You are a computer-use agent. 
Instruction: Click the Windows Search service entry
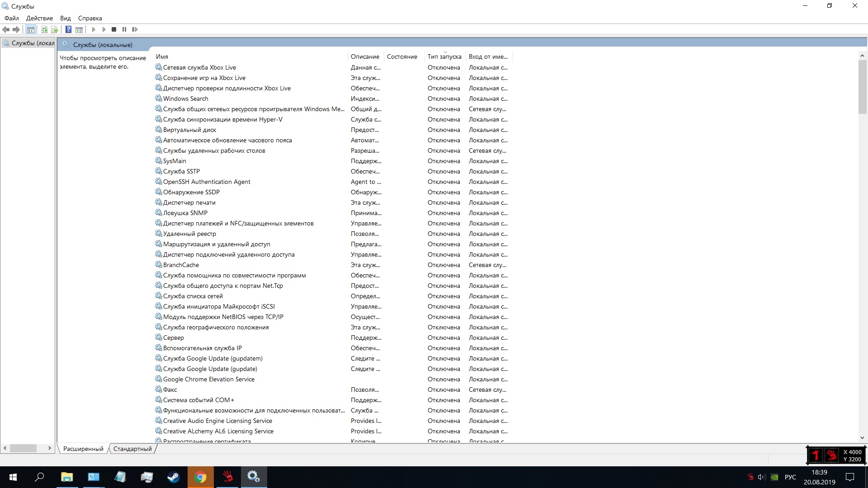[185, 99]
